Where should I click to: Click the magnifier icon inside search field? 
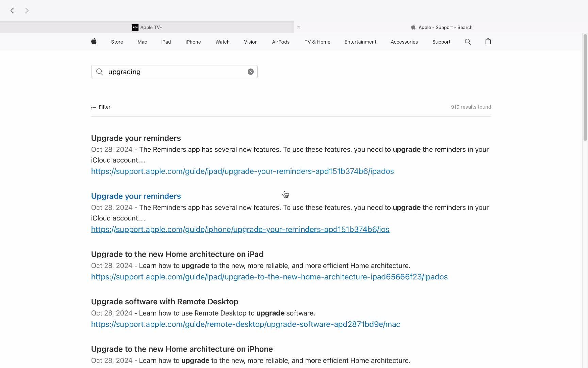pyautogui.click(x=99, y=72)
